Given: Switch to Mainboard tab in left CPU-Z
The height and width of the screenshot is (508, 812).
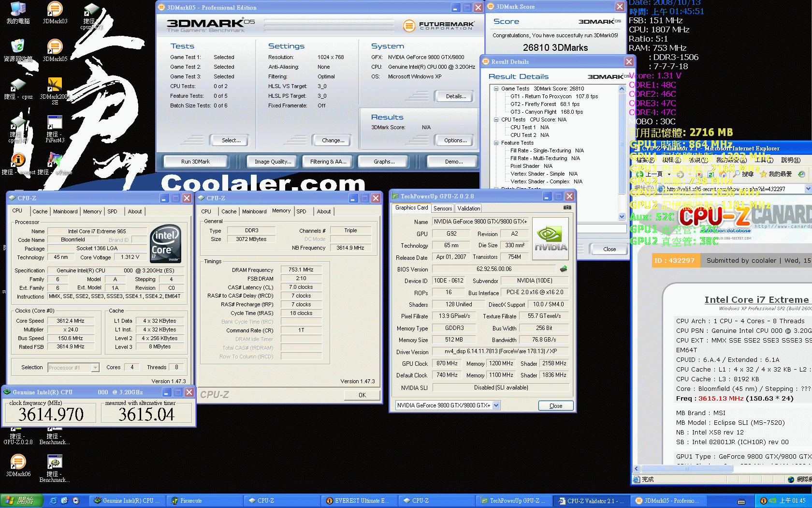Looking at the screenshot, I should pyautogui.click(x=65, y=211).
